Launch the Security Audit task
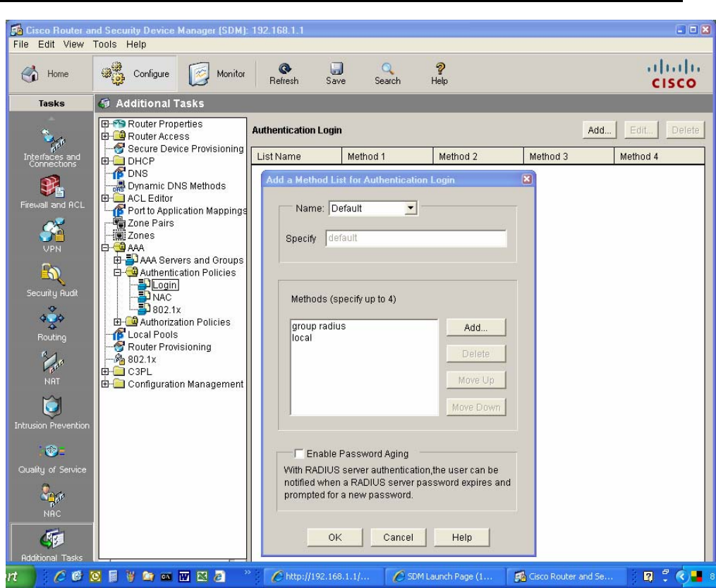 click(52, 280)
